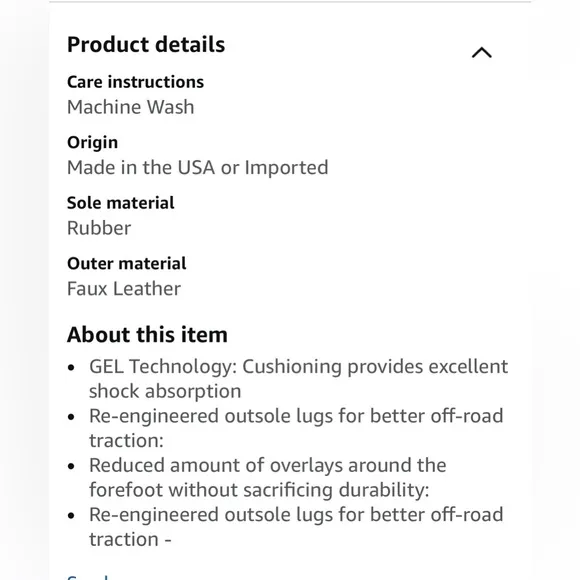580x580 pixels.
Task: Click the Origin label
Action: [x=92, y=142]
